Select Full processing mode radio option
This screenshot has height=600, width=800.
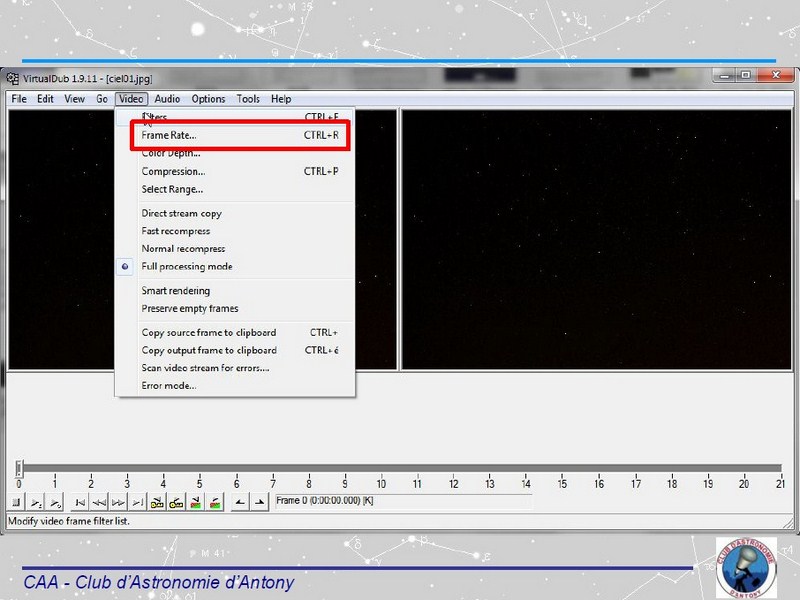[186, 267]
